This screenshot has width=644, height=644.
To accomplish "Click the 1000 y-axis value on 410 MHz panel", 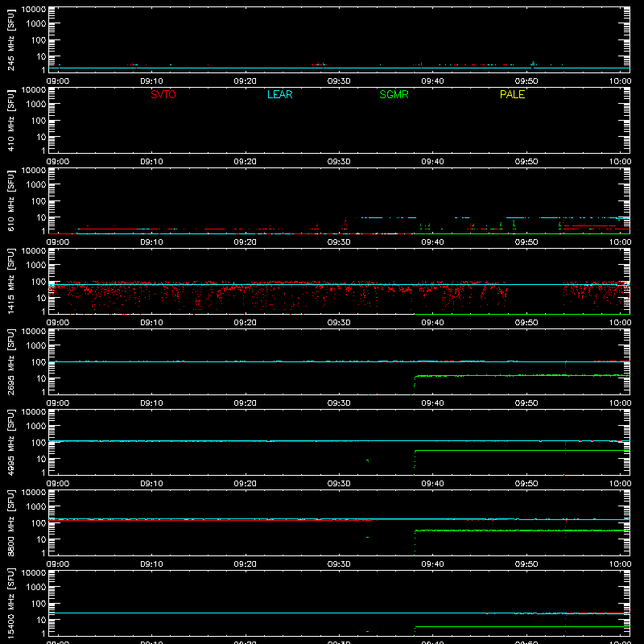I will click(x=36, y=105).
